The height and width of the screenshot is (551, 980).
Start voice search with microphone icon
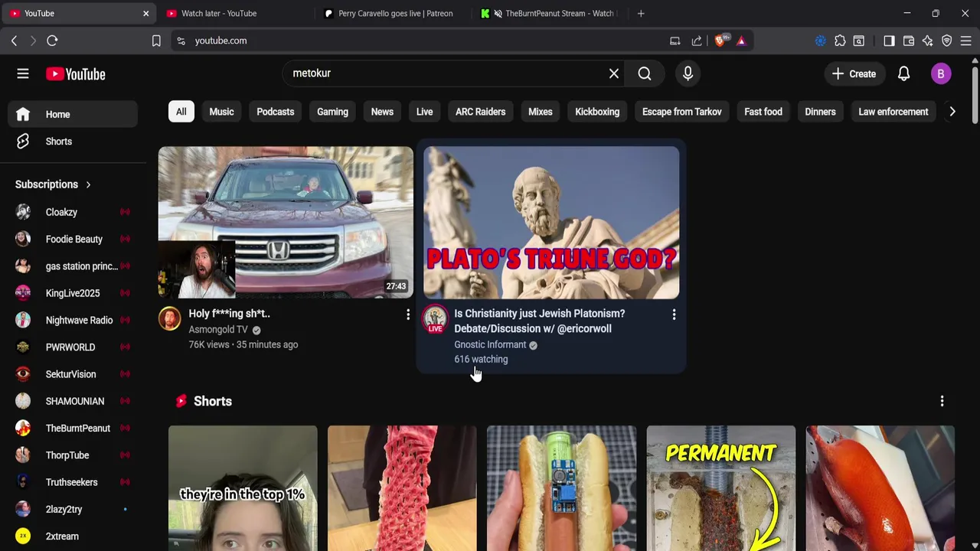(688, 73)
